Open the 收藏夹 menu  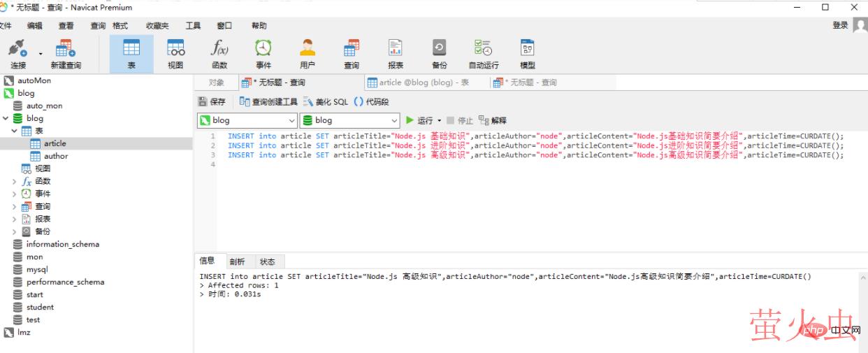[157, 25]
